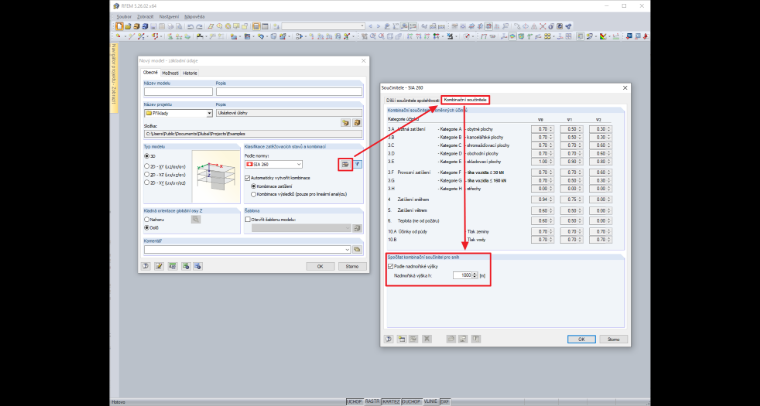Open the Zobrazit menu

click(x=146, y=16)
